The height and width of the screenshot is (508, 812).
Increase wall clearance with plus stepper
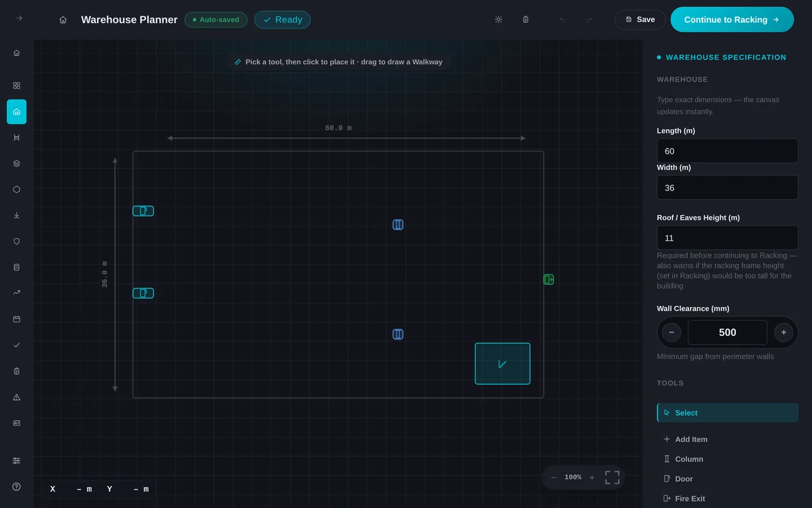pos(783,332)
